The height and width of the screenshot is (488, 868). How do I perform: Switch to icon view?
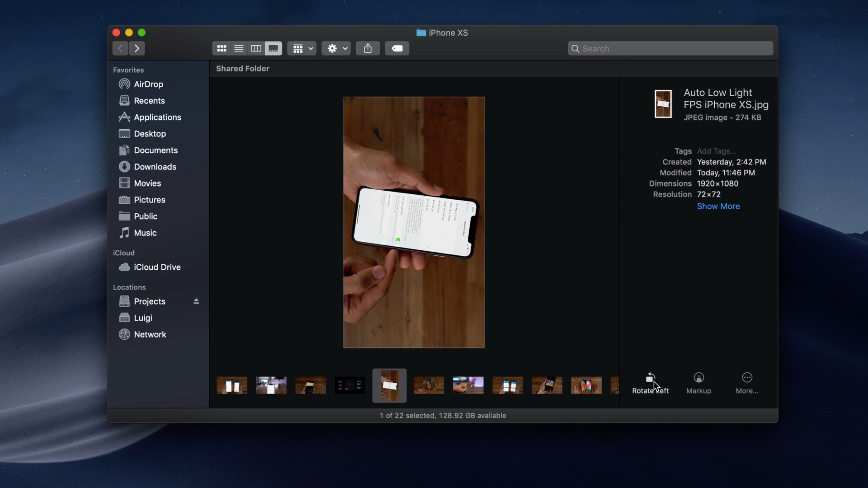pos(222,48)
